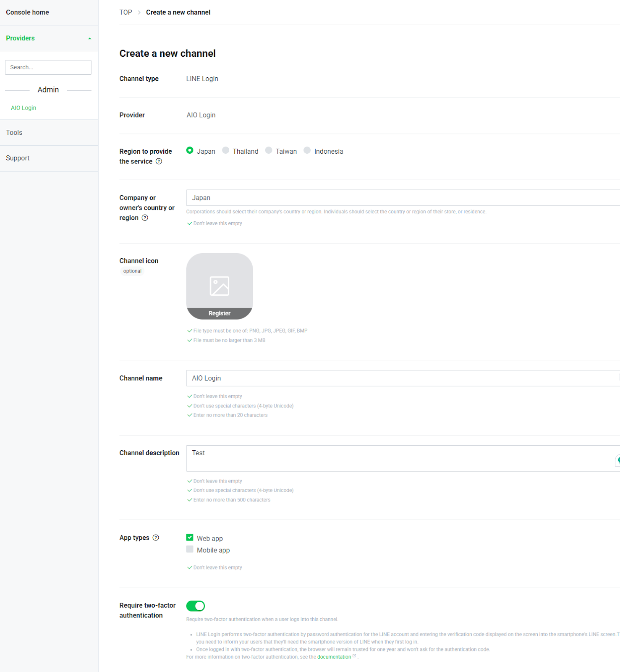Open the company country dropdown showing Japan

coord(403,198)
